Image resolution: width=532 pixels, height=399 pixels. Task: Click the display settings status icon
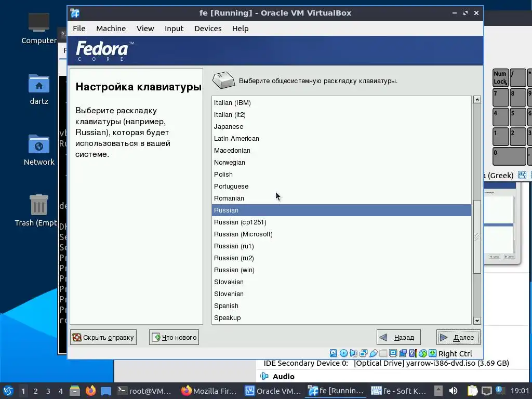393,353
